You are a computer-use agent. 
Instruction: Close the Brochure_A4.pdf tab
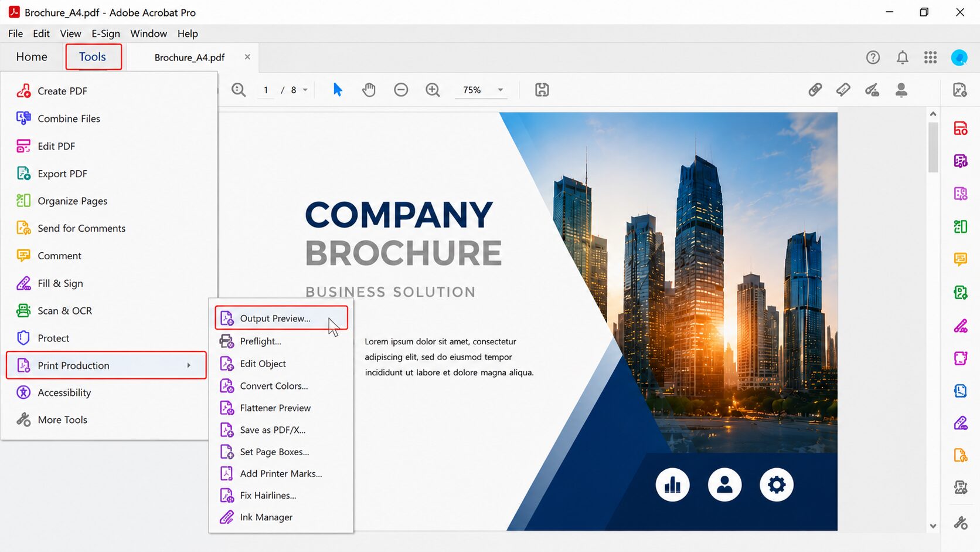tap(247, 57)
